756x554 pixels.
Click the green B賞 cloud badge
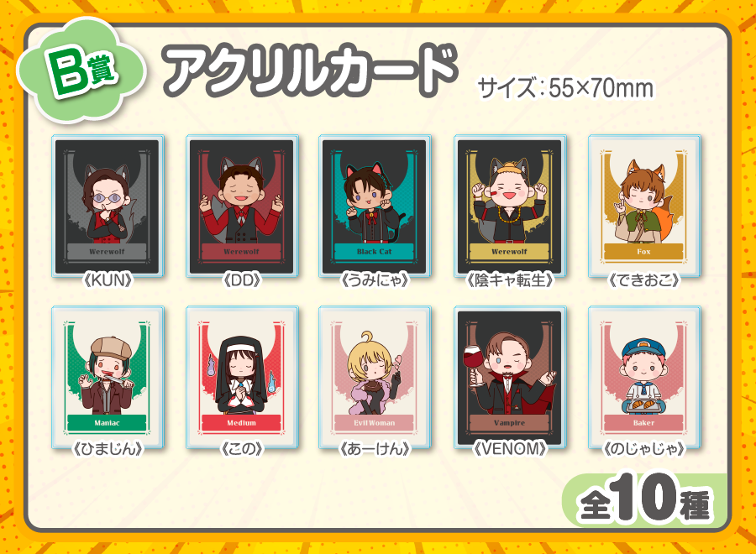(81, 71)
